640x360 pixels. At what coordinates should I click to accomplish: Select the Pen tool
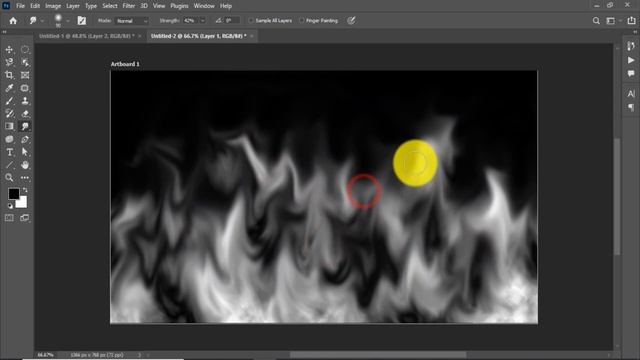coord(25,139)
